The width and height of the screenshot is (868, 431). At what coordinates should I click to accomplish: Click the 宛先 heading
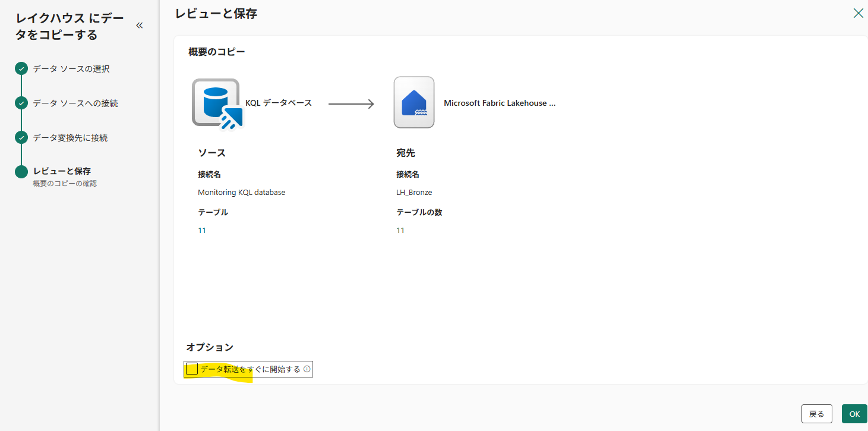point(406,153)
